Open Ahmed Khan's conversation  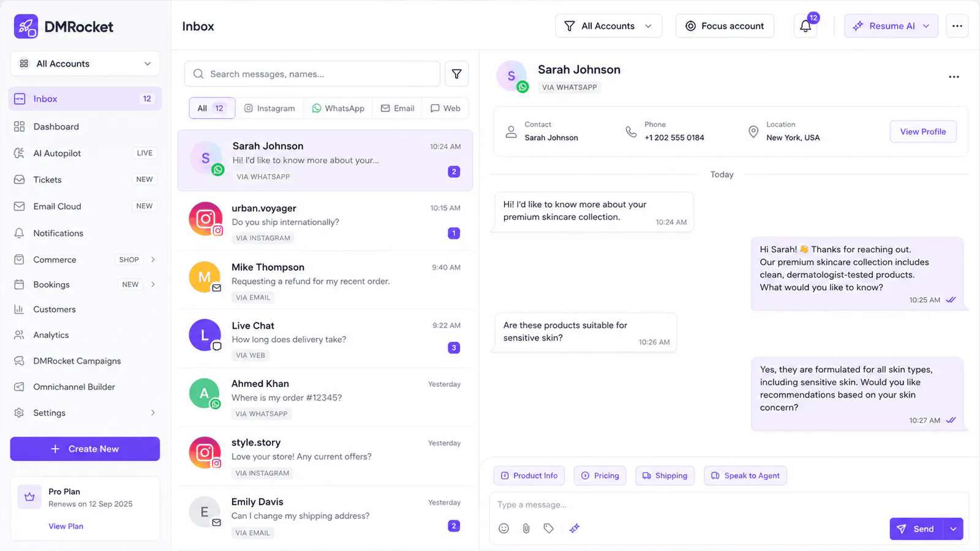click(325, 397)
